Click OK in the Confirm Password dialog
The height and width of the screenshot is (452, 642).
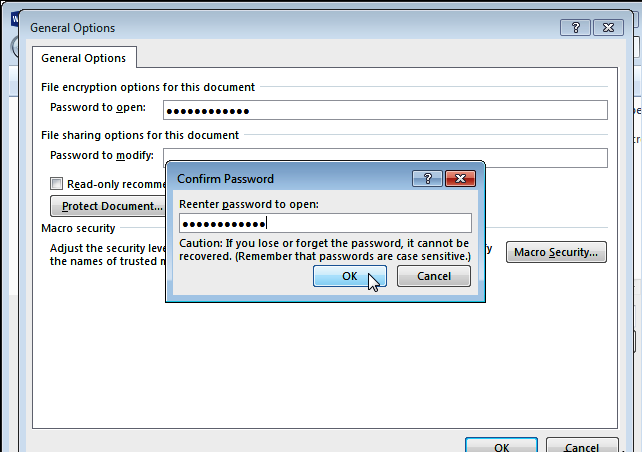pos(350,276)
